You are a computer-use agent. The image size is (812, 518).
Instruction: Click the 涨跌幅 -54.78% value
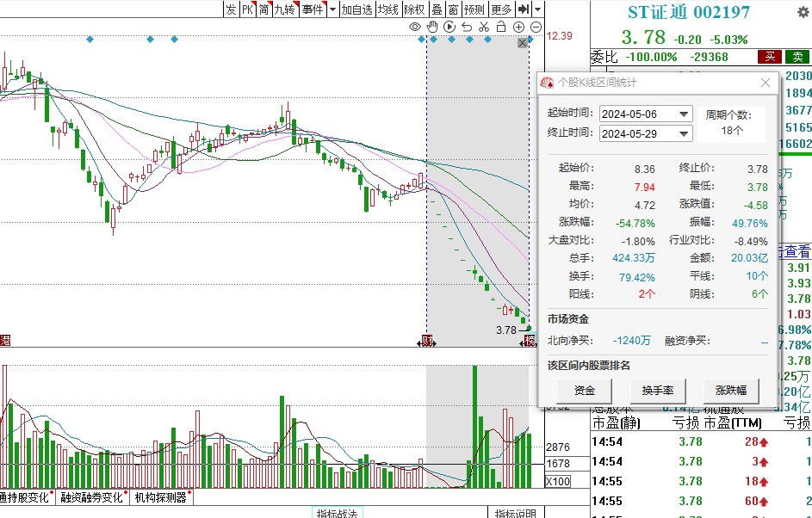click(x=635, y=223)
